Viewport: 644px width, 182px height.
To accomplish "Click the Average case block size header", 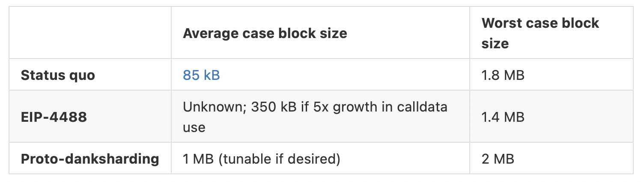I will coord(265,33).
